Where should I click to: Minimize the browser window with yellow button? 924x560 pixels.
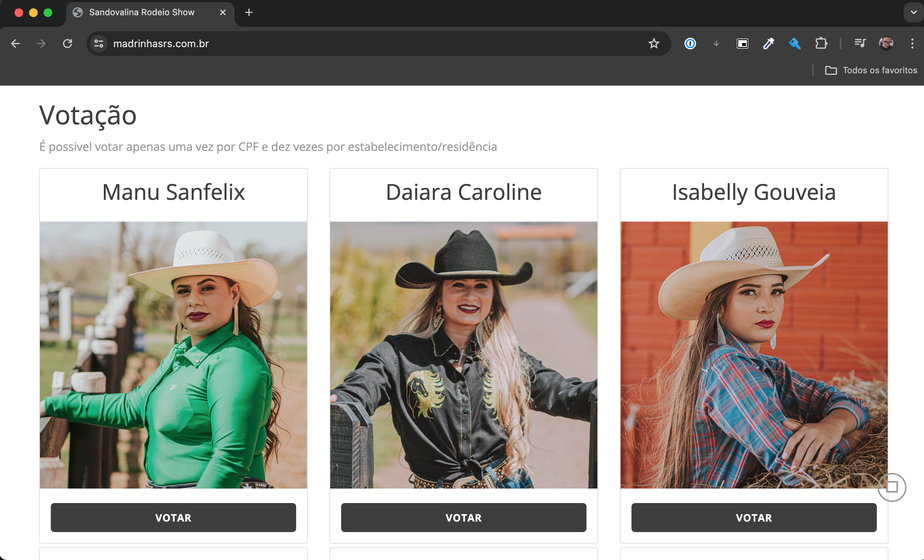click(33, 13)
